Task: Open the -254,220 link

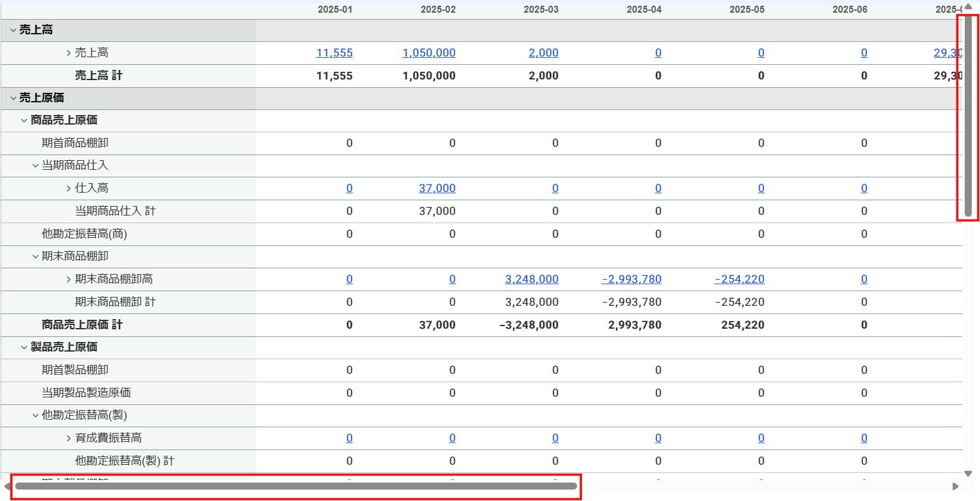Action: pyautogui.click(x=740, y=279)
